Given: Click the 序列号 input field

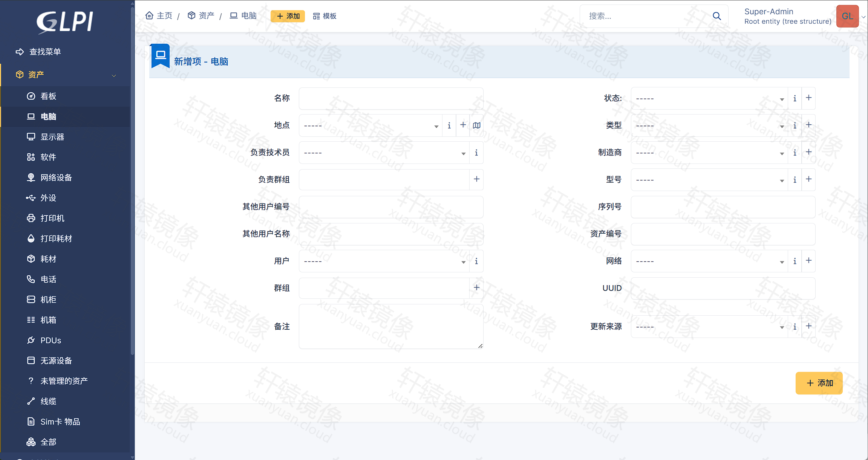Looking at the screenshot, I should (x=723, y=207).
